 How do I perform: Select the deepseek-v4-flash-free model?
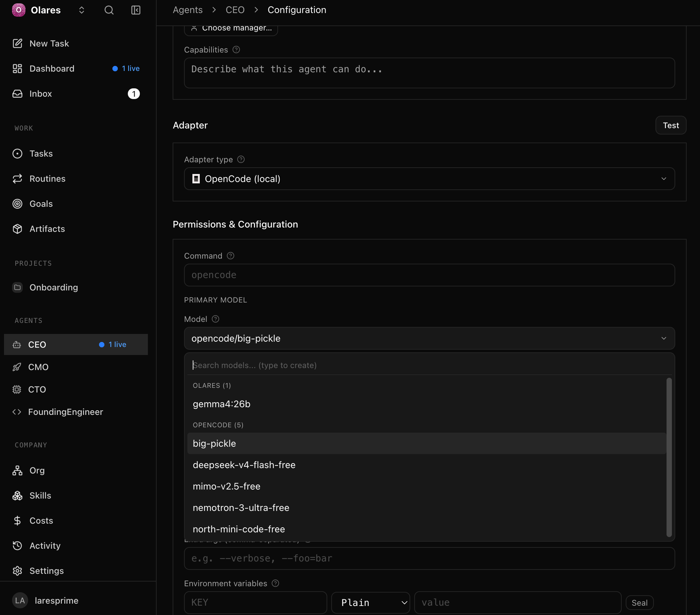(427, 465)
